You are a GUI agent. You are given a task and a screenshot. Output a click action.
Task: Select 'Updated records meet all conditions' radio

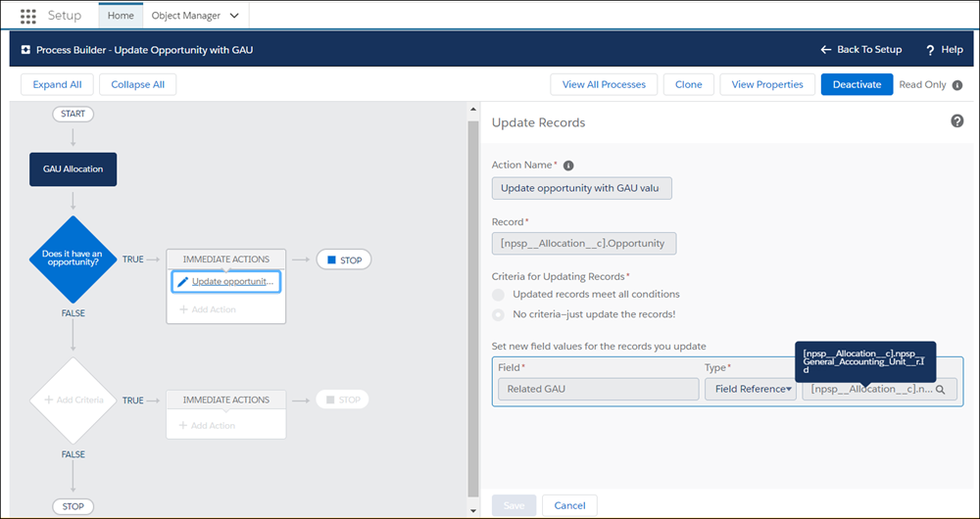498,295
